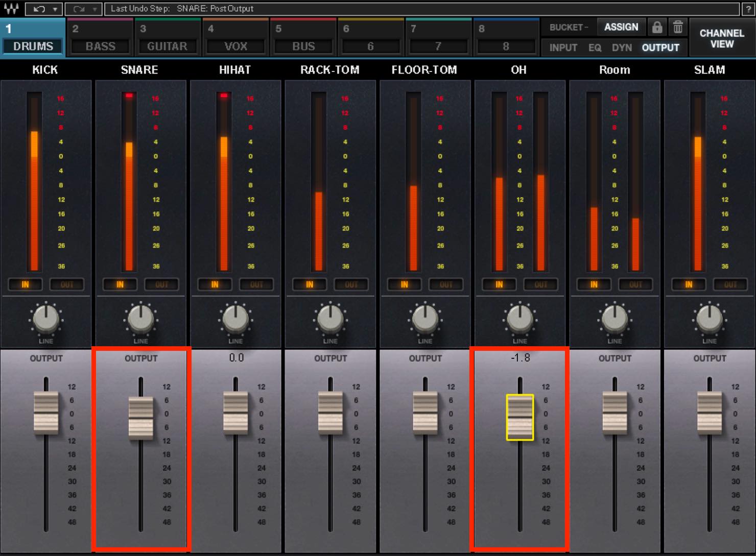Toggle the RACK-TOM channel IN button

pos(310,284)
